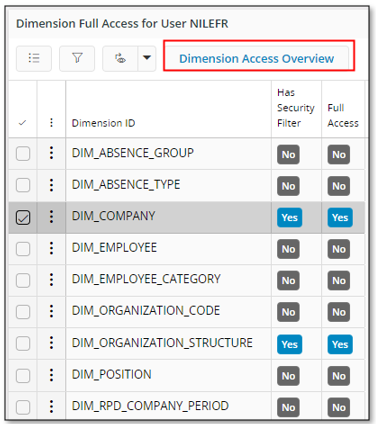Select the DIM_ORGANIZATION_CODE row text

click(146, 310)
